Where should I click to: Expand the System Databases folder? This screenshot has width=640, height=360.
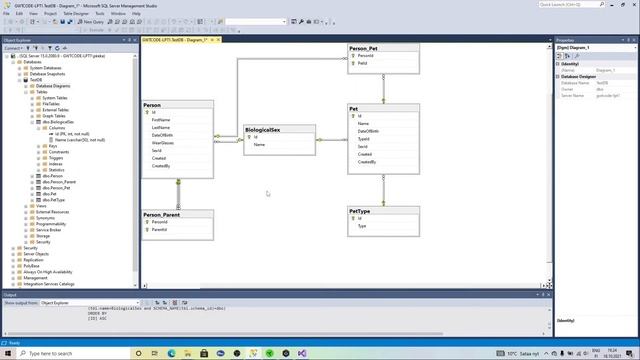tap(20, 68)
